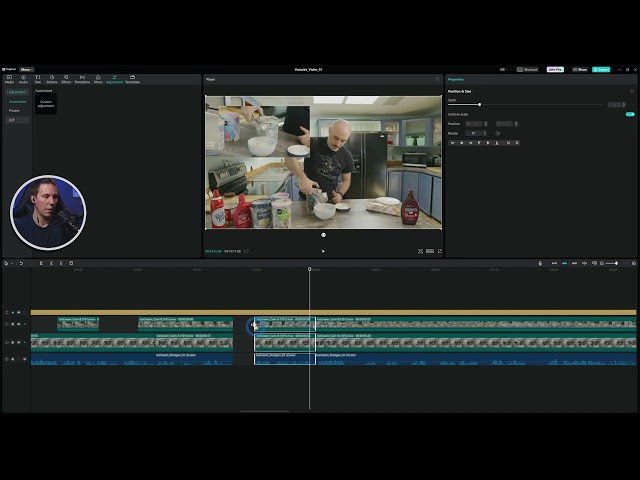Click the Rotate value input field

pyautogui.click(x=473, y=133)
